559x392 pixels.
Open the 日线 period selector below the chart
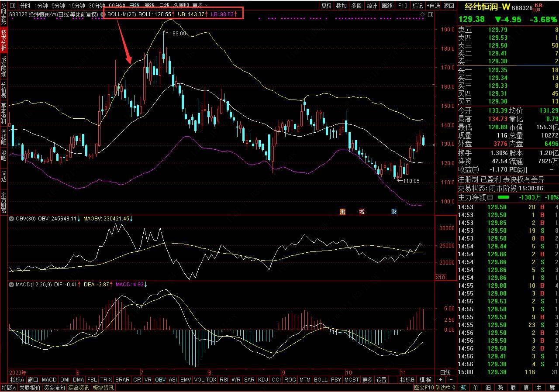click(x=445, y=372)
